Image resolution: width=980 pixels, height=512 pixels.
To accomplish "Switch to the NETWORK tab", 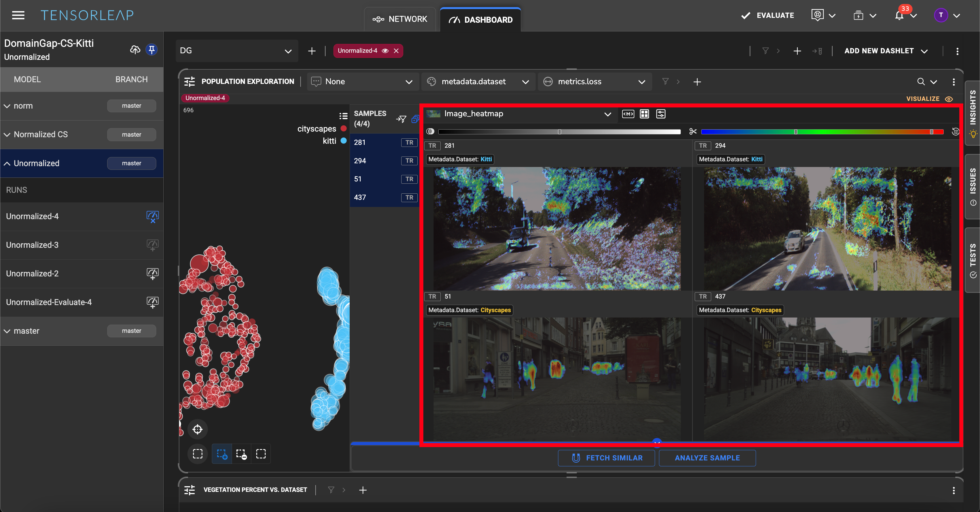I will [400, 19].
